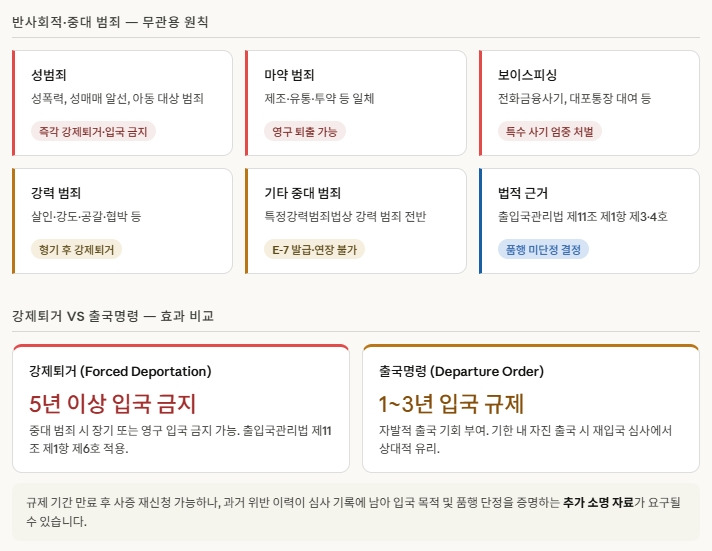Select the 즉각 강제퇴거·입국 금지 badge

(x=93, y=132)
